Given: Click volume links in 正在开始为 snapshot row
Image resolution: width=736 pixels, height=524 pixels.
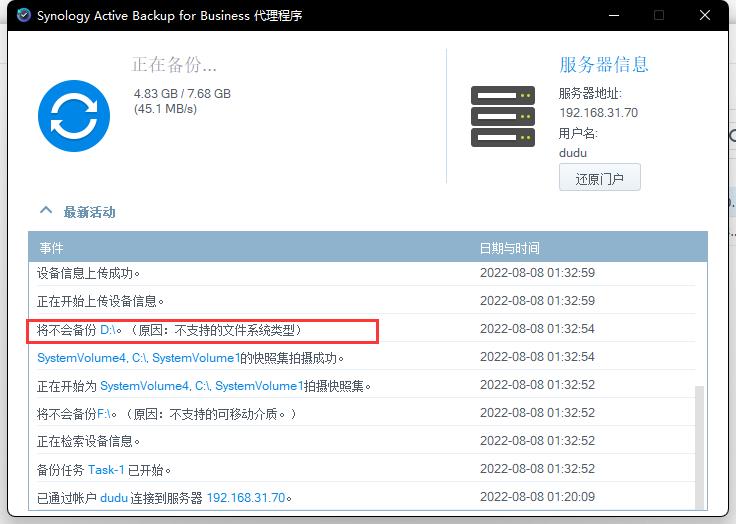Looking at the screenshot, I should 202,386.
